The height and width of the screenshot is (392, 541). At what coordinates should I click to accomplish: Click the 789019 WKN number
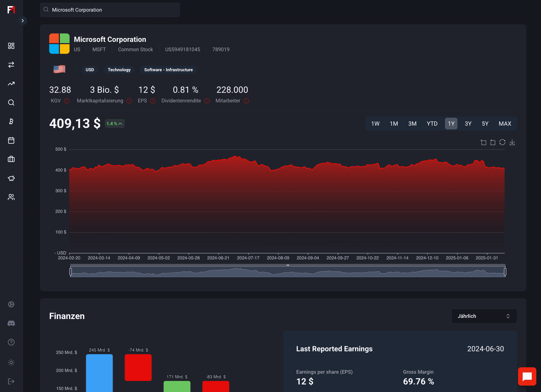221,49
